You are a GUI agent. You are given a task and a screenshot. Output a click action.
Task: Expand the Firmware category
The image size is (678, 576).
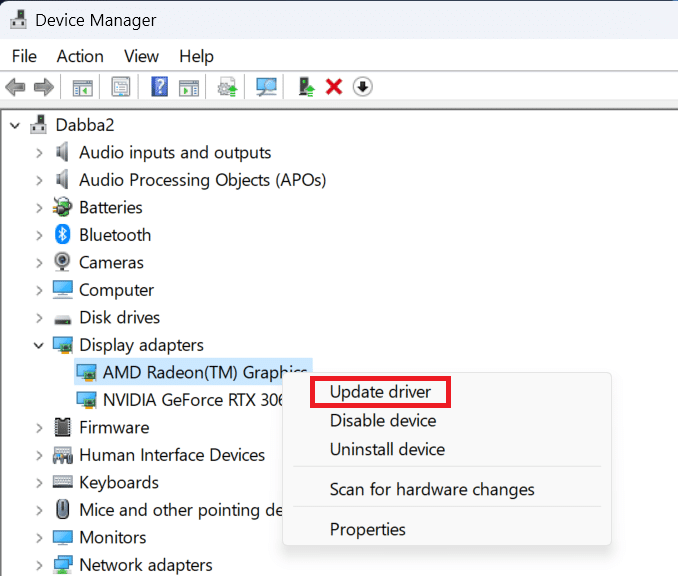39,428
